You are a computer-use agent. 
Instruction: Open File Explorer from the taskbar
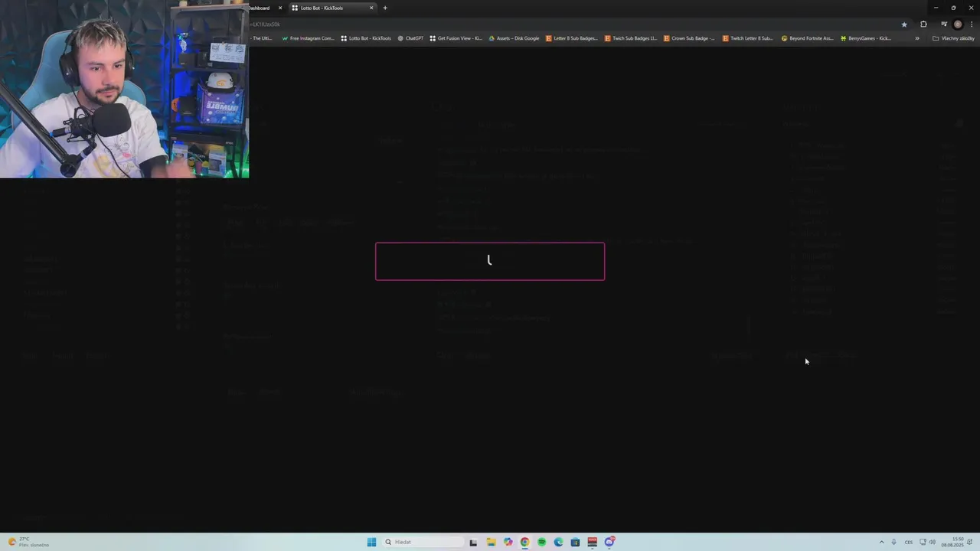[491, 542]
